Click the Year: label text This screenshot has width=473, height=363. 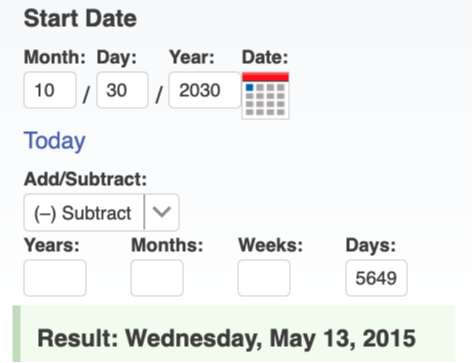(x=192, y=57)
